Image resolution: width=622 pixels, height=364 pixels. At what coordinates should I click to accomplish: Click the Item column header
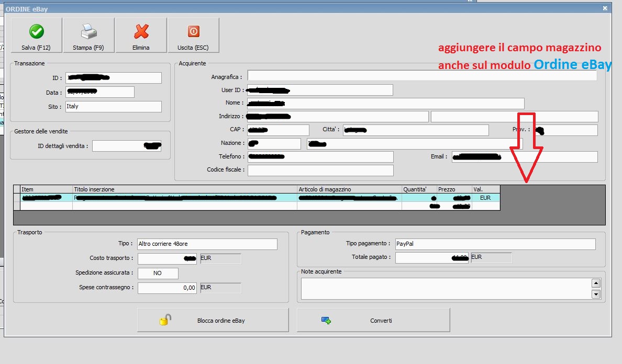pyautogui.click(x=47, y=189)
